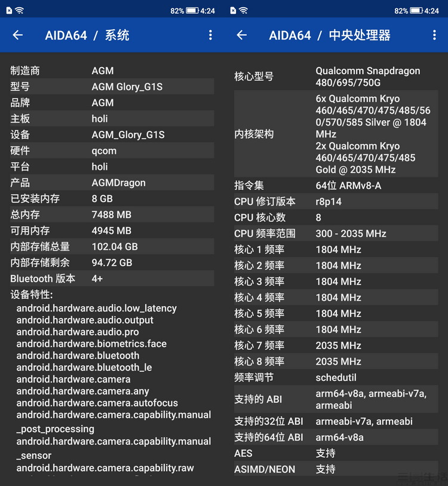448x486 pixels.
Task: Select android.hardware.camera.any entry
Action: (x=82, y=391)
